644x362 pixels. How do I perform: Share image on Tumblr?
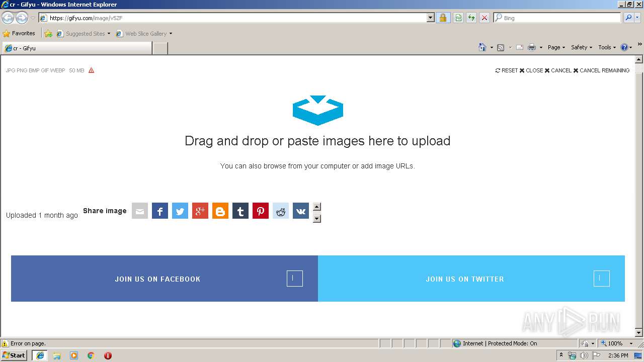click(x=240, y=211)
